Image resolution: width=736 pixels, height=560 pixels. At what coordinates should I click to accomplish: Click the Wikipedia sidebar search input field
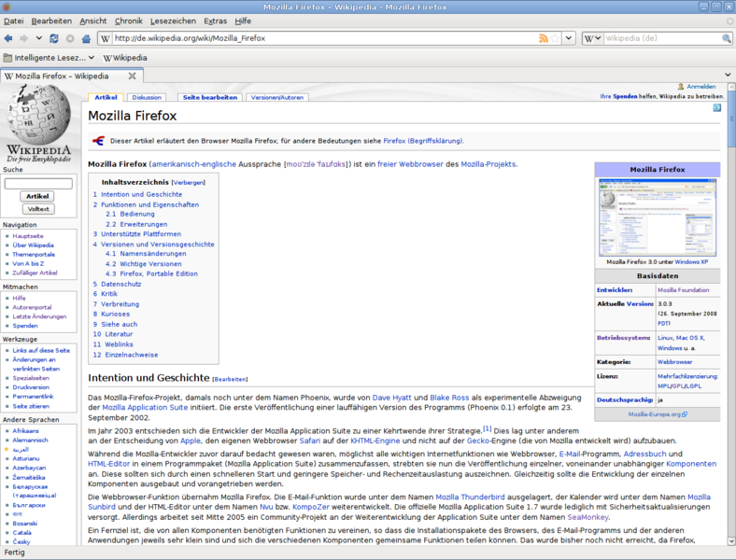(x=37, y=183)
